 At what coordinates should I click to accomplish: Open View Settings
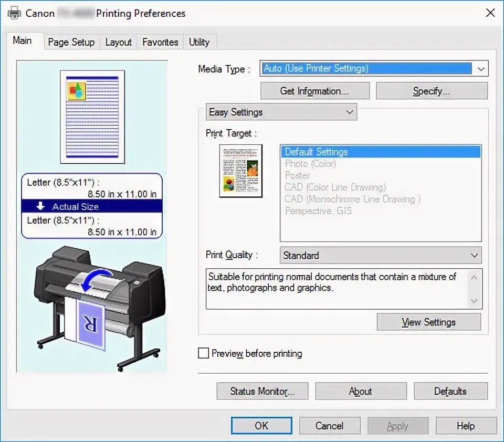coord(429,322)
